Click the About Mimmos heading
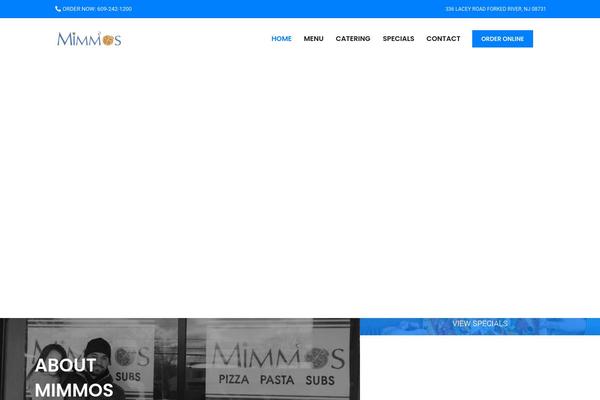This screenshot has width=600, height=400. (x=74, y=377)
